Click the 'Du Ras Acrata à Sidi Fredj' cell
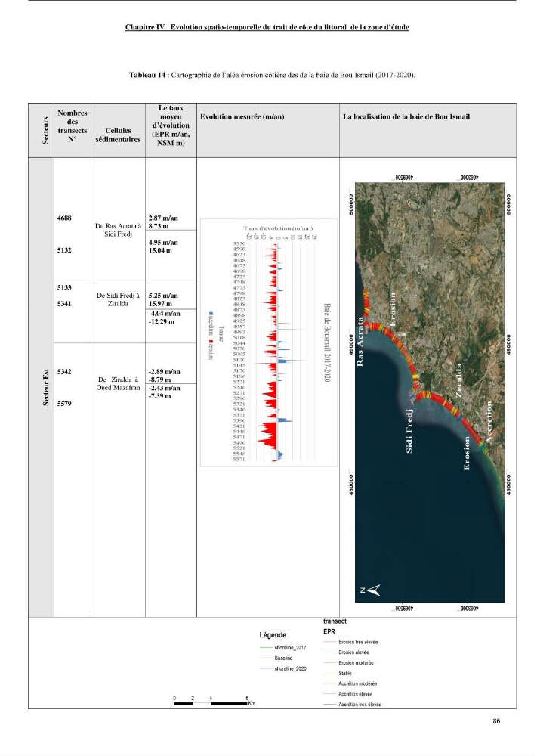This screenshot has width=534, height=756. (118, 230)
